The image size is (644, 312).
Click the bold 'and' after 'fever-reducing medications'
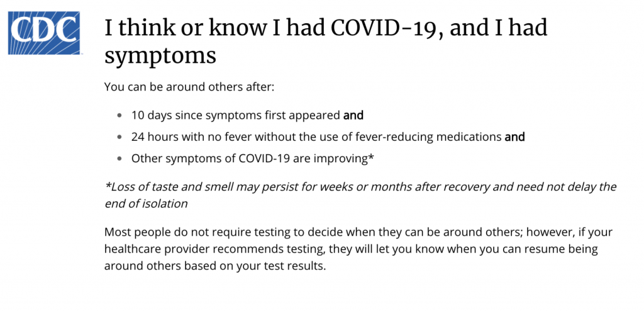pyautogui.click(x=514, y=136)
